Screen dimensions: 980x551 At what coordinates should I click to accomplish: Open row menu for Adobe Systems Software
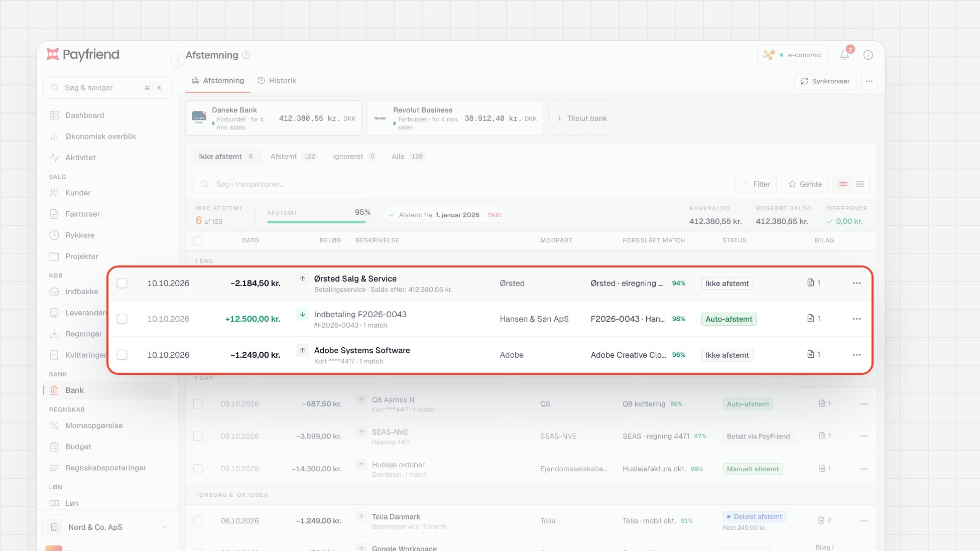[x=856, y=355]
